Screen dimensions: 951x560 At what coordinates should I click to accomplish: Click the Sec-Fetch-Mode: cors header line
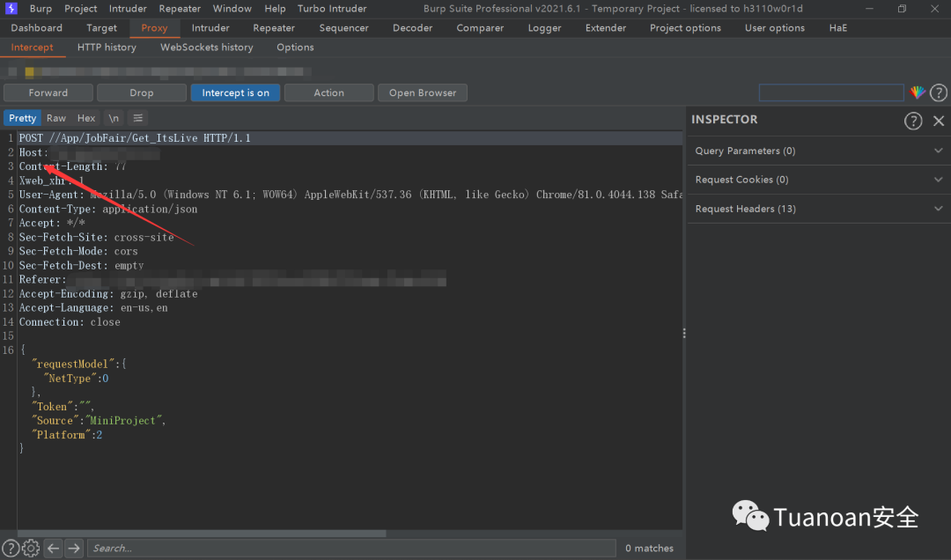(78, 251)
